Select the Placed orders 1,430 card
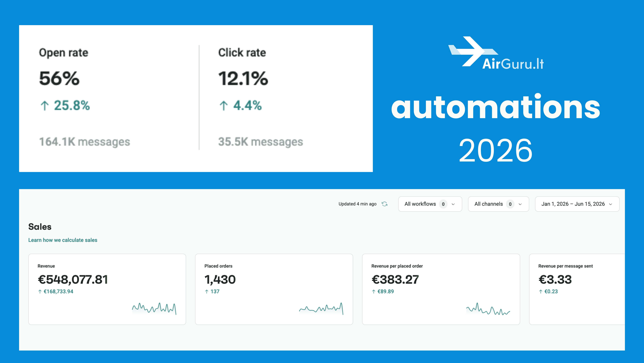This screenshot has width=644, height=363. 274,289
